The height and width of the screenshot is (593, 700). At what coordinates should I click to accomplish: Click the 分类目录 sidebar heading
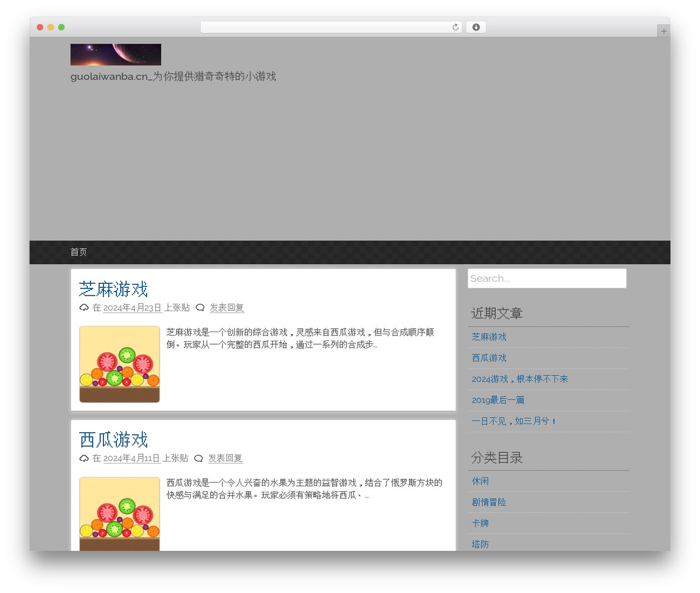(497, 458)
